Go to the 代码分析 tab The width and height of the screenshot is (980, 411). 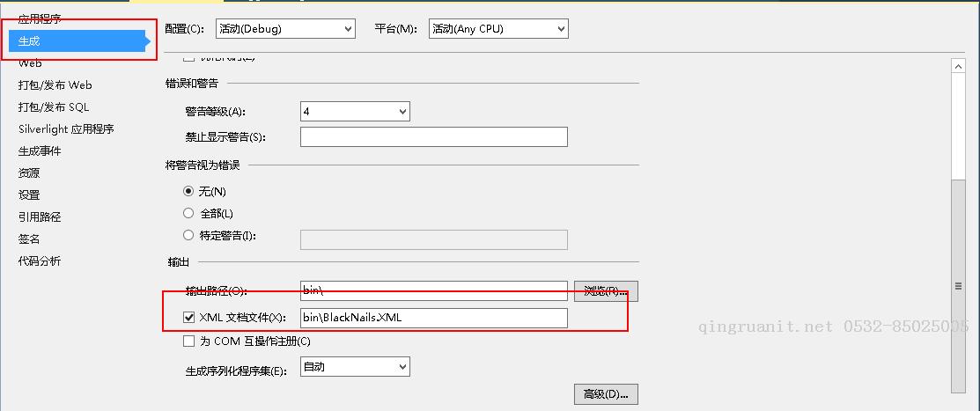40,261
